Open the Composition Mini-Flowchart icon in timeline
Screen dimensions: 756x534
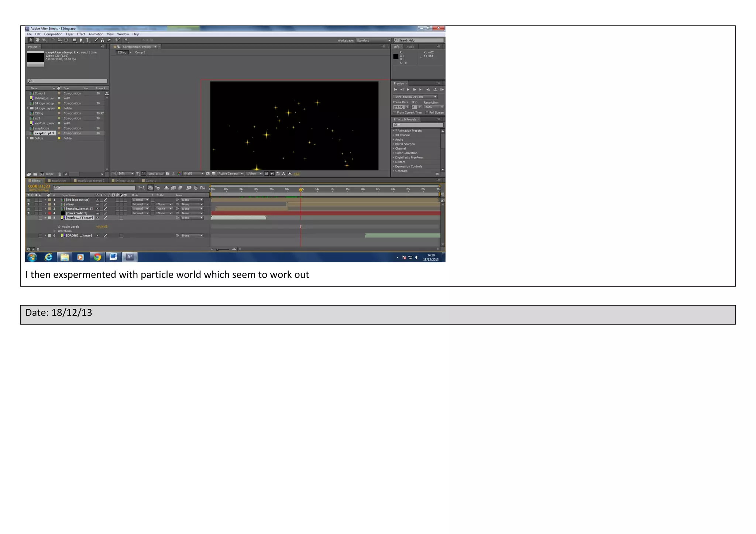[142, 188]
